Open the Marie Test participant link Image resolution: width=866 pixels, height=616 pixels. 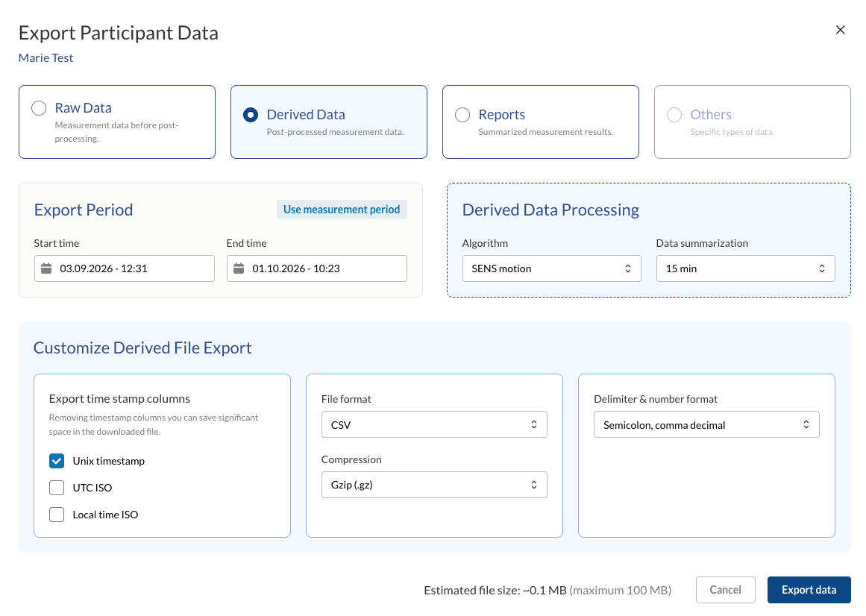pos(46,58)
